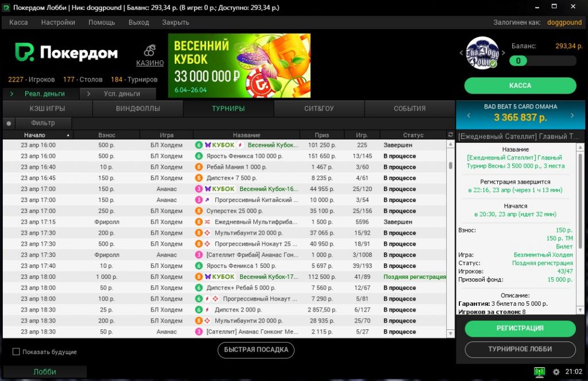
Task: Click the multi-flight icon of Ежедневный Мультифриба row
Action: (207, 222)
